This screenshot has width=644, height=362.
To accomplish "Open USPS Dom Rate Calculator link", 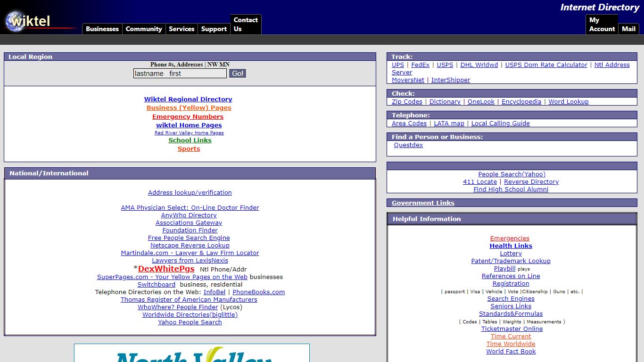I will tap(546, 65).
